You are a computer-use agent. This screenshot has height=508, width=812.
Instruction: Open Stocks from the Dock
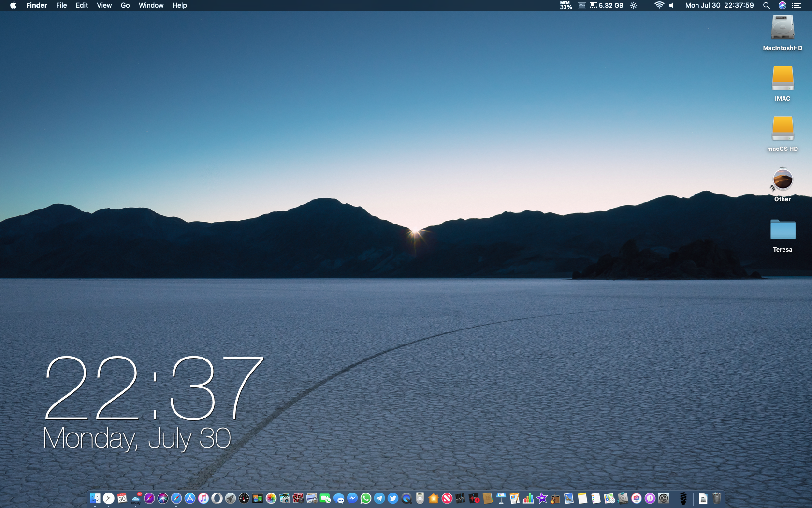[461, 498]
